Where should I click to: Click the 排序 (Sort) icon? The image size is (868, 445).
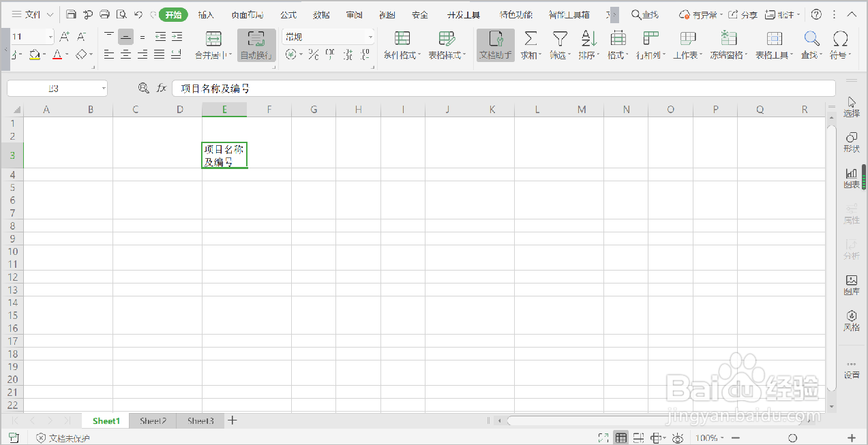tap(588, 46)
